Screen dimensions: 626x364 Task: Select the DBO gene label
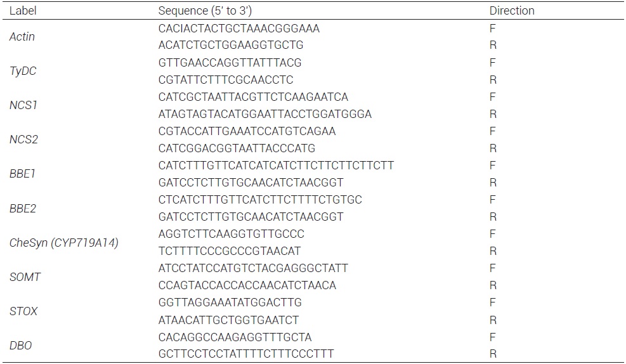pyautogui.click(x=21, y=345)
